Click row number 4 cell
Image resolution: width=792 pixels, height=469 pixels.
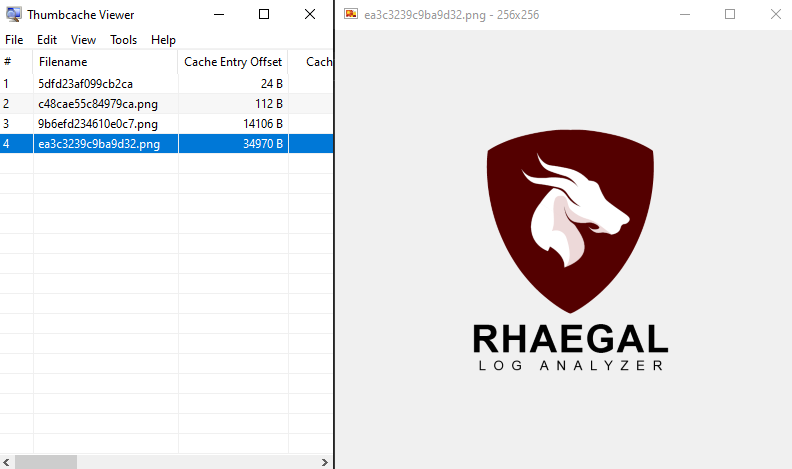click(x=17, y=144)
